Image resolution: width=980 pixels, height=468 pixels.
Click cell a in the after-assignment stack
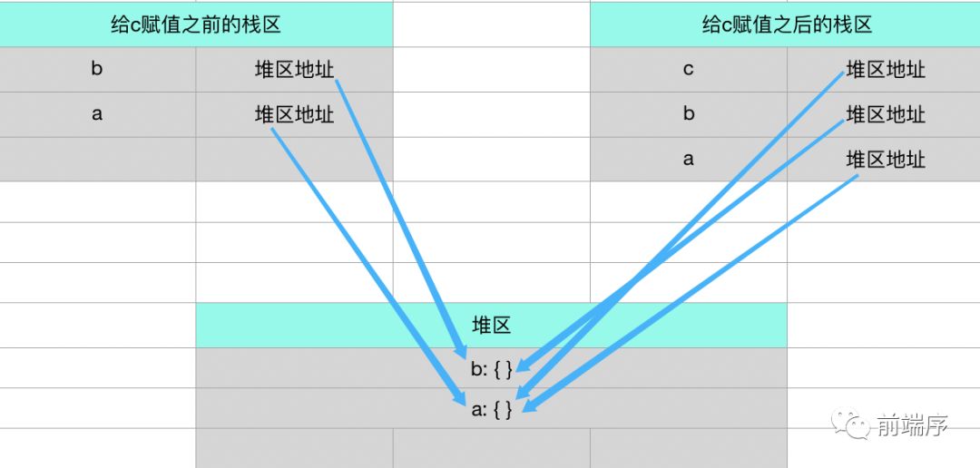click(x=688, y=160)
